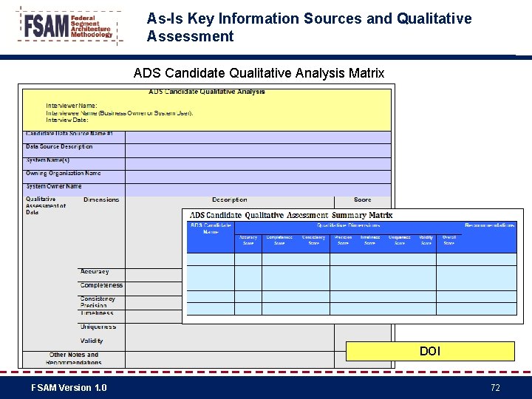Click the "Uniqueness Score" column header
Viewport: 532px width, 399px height.
[399, 240]
